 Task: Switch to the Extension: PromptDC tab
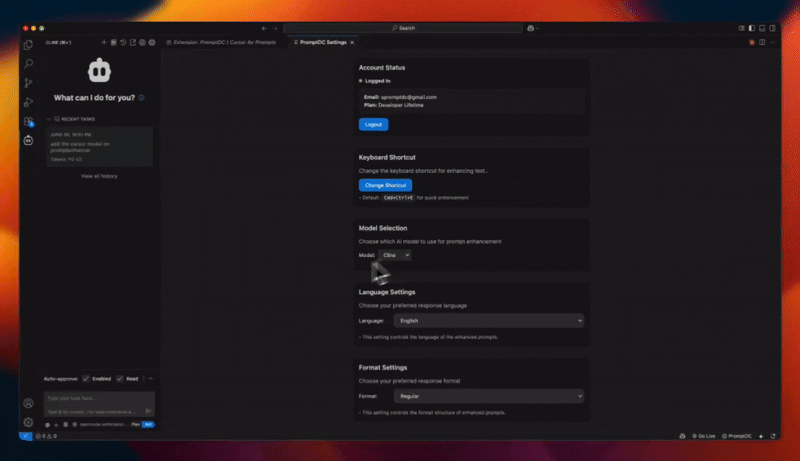(x=227, y=42)
